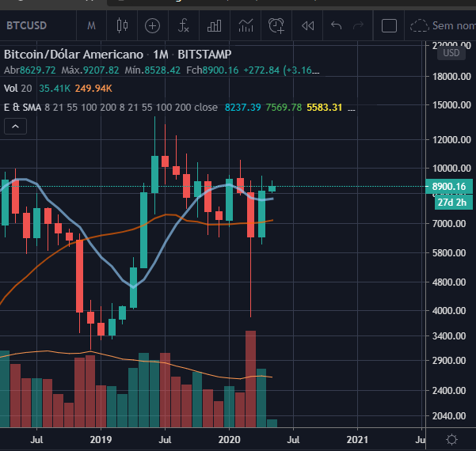Collapse the indicator legend with the chevron
The image size is (476, 451).
coord(15,127)
